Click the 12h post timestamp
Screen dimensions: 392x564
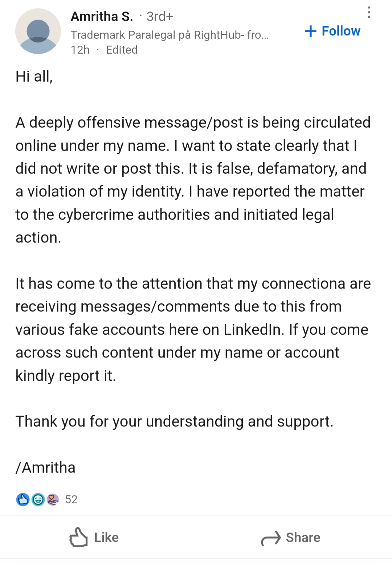[x=80, y=50]
